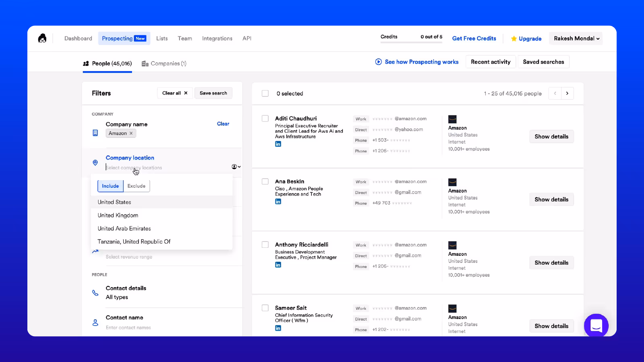Show details for Sameer Sait
644x362 pixels.
(551, 326)
